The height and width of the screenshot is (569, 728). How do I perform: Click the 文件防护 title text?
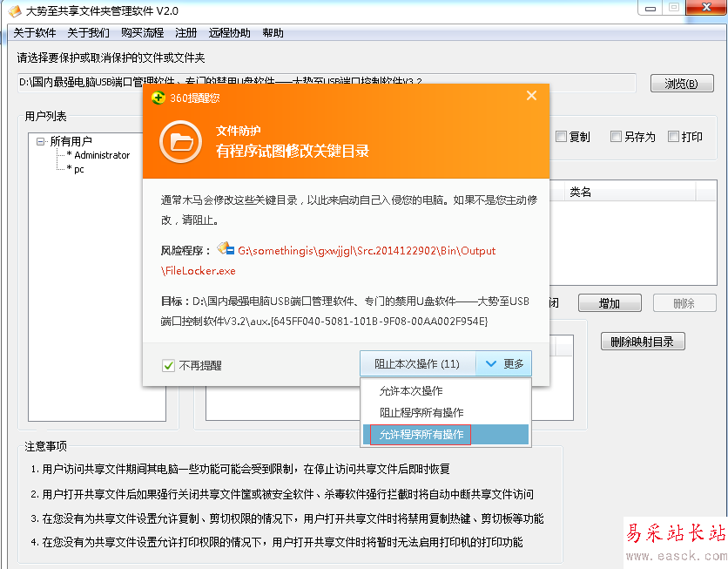[x=239, y=131]
